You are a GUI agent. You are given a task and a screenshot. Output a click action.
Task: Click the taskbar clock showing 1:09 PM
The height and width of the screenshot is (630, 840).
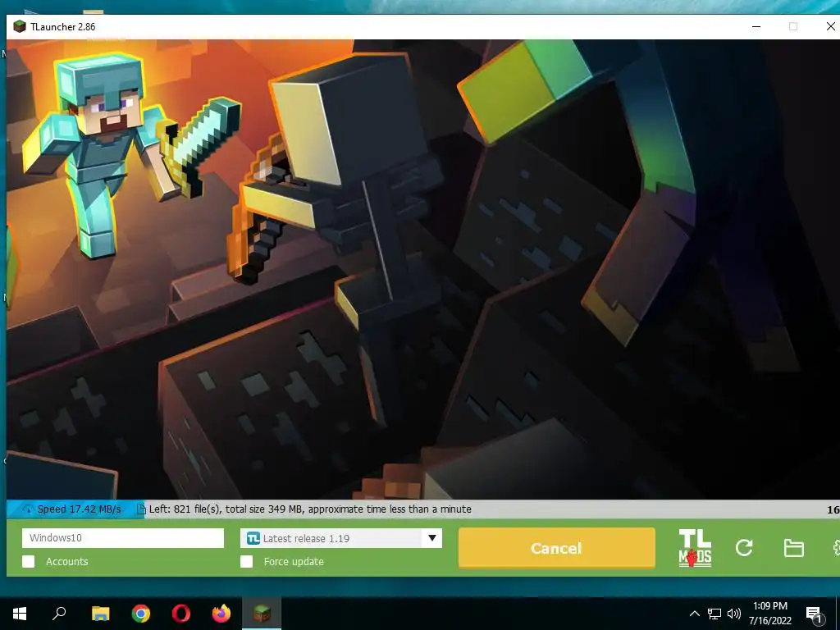click(x=769, y=614)
